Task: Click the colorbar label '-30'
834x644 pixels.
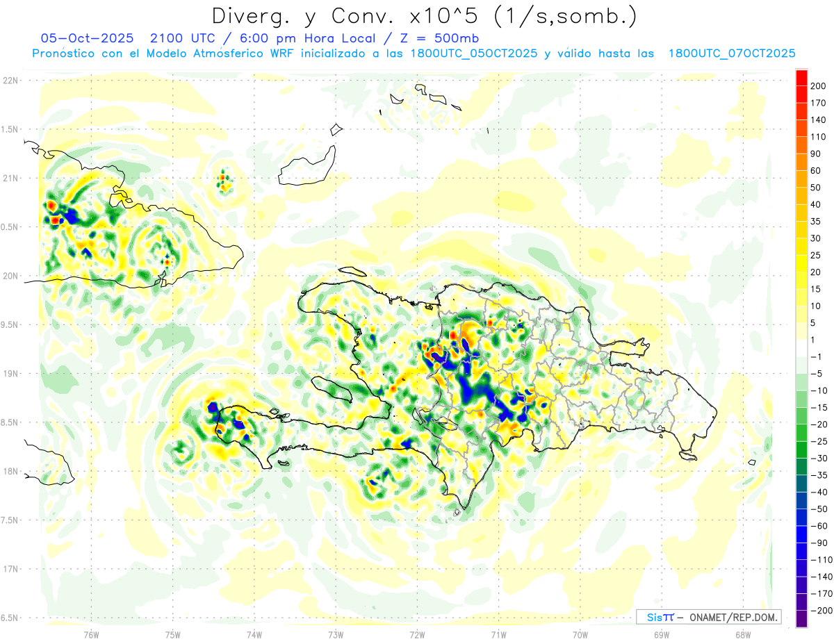Action: (819, 459)
